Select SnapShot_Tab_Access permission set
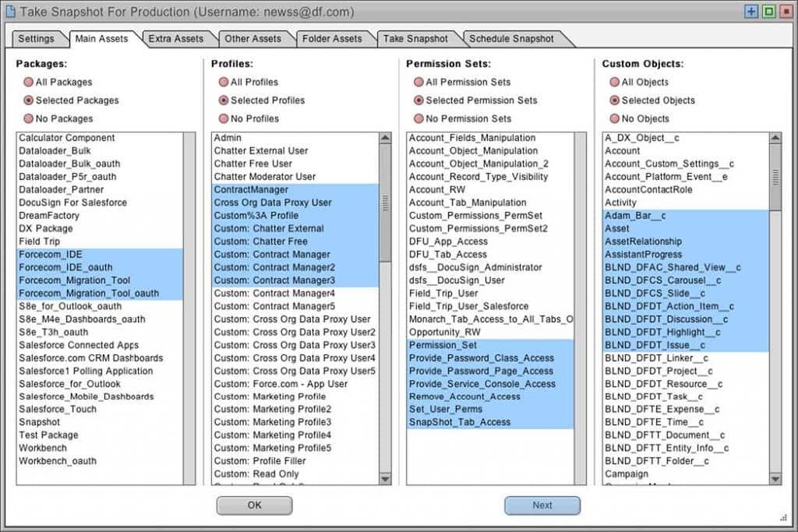The image size is (798, 532). point(490,421)
